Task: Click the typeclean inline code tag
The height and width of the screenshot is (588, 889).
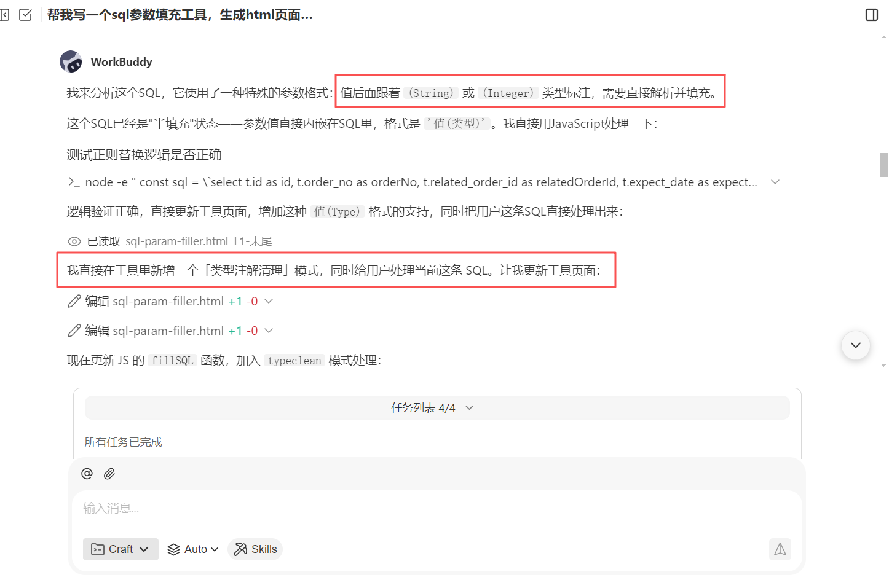Action: [294, 361]
